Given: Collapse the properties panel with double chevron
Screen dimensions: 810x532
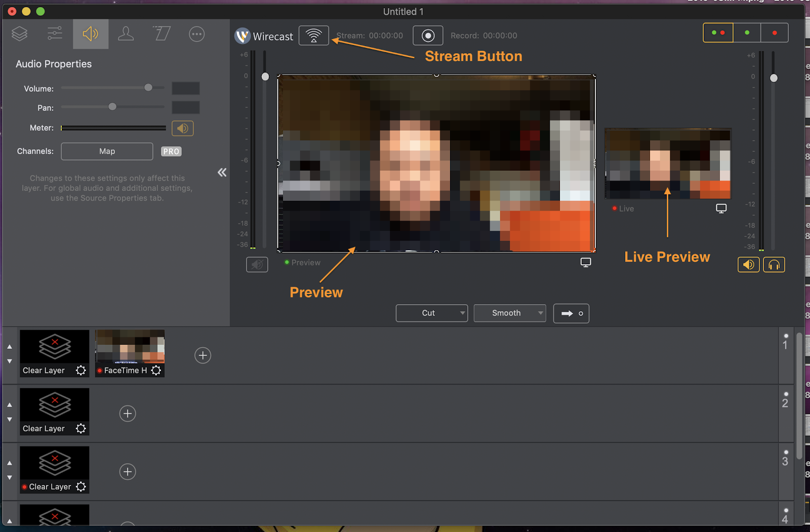Looking at the screenshot, I should coord(222,173).
